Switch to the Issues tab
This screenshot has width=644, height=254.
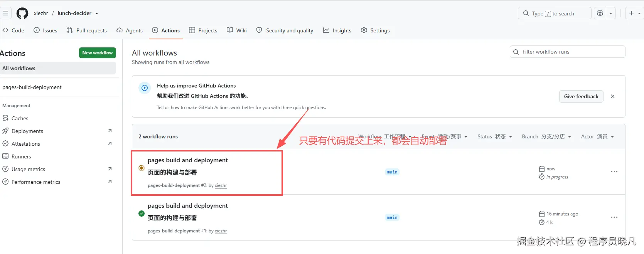click(x=46, y=30)
